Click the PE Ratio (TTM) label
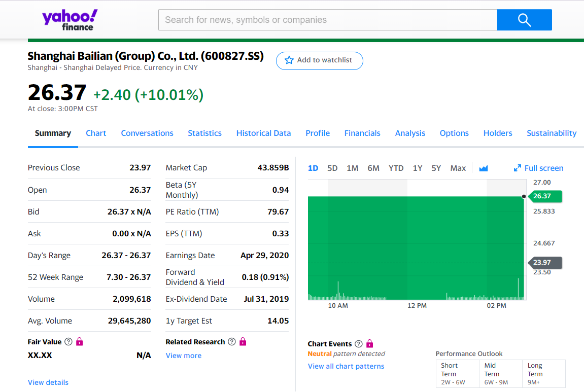Screen dimensions: 584x392 click(x=192, y=212)
